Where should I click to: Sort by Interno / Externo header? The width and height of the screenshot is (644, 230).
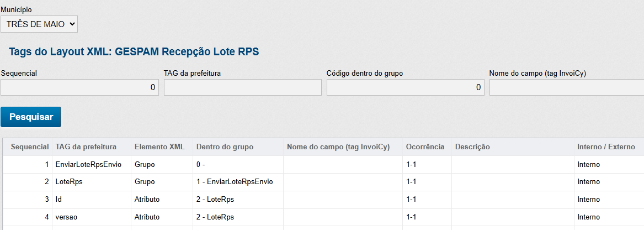(606, 147)
